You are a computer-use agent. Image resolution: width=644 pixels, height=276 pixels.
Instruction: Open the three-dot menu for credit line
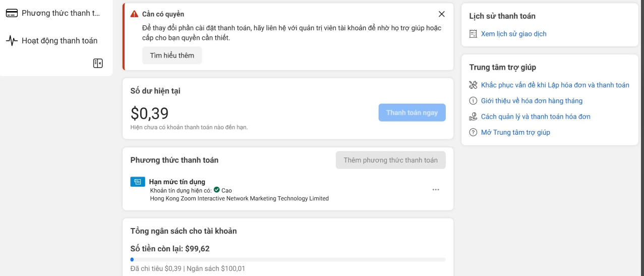coord(436,190)
